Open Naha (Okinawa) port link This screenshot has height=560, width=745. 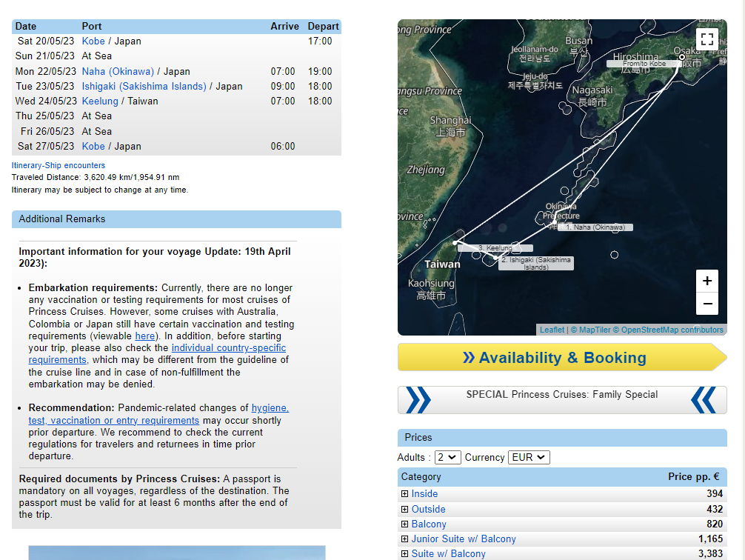118,72
